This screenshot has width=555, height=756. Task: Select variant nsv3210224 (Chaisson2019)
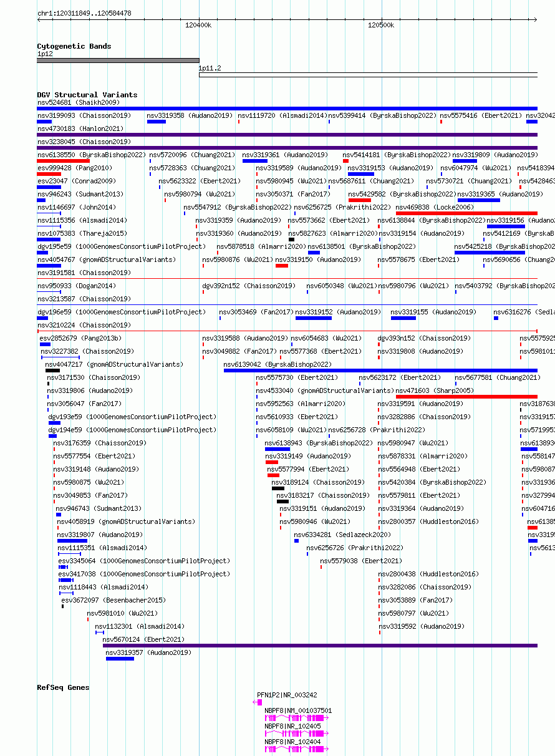click(x=84, y=325)
